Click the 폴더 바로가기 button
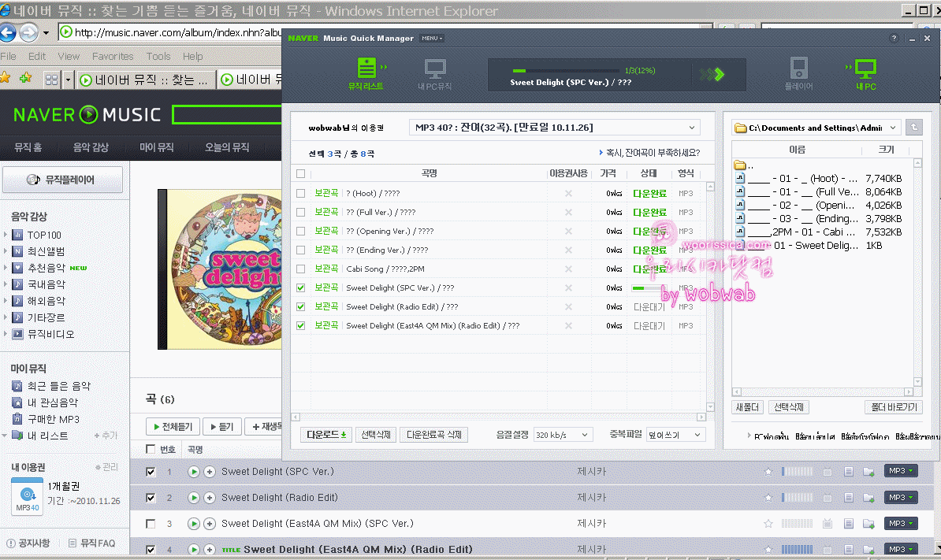 [894, 407]
